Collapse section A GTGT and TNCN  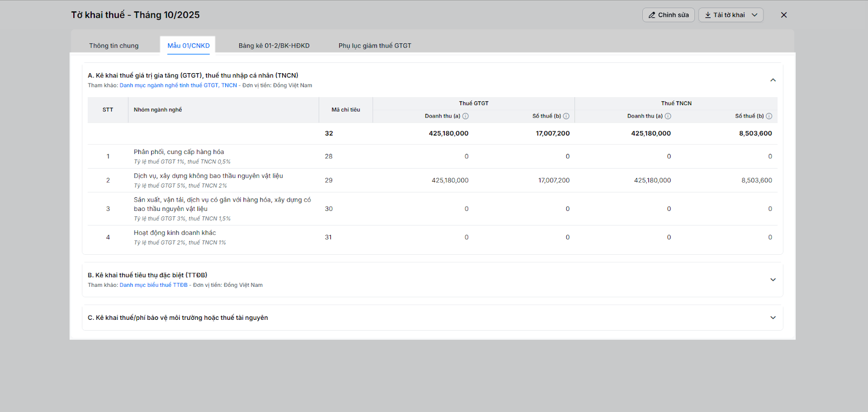(773, 80)
